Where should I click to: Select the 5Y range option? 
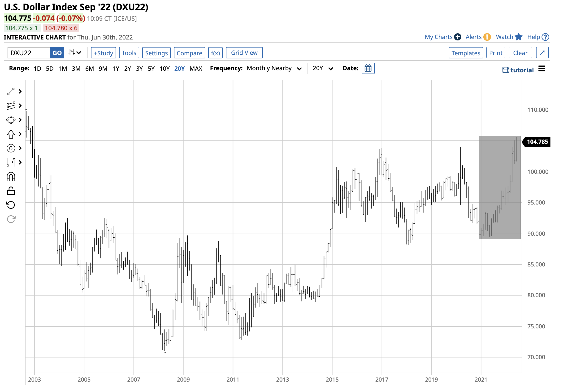pyautogui.click(x=151, y=69)
